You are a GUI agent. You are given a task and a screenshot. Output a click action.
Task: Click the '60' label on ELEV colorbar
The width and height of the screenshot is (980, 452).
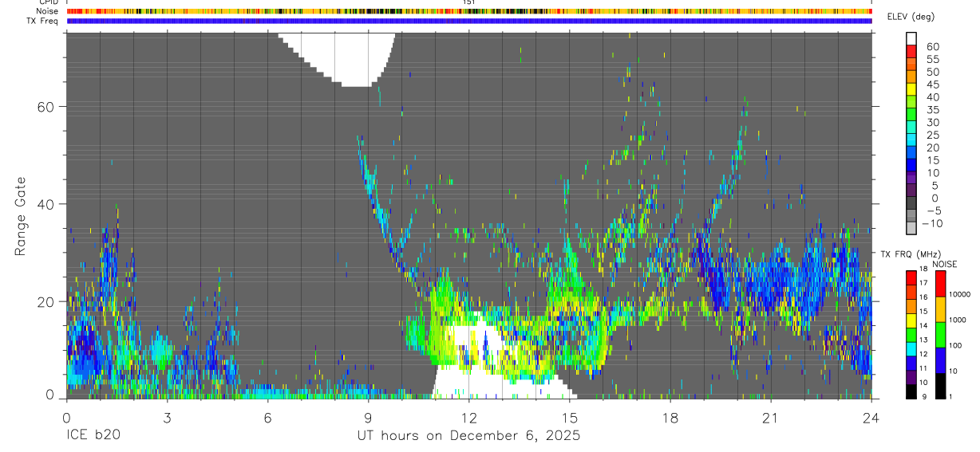point(932,46)
